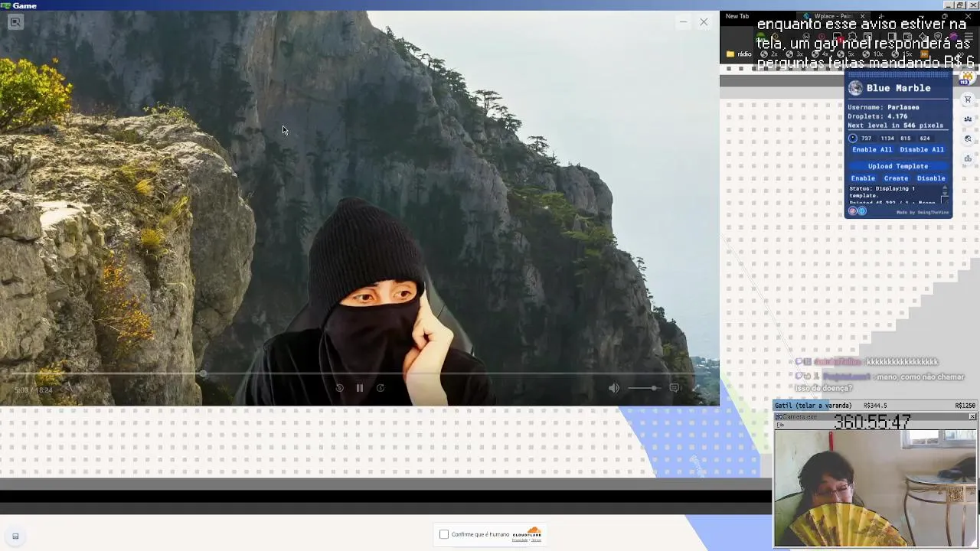
Task: Click the 3x bookmark
Action: [x=794, y=54]
